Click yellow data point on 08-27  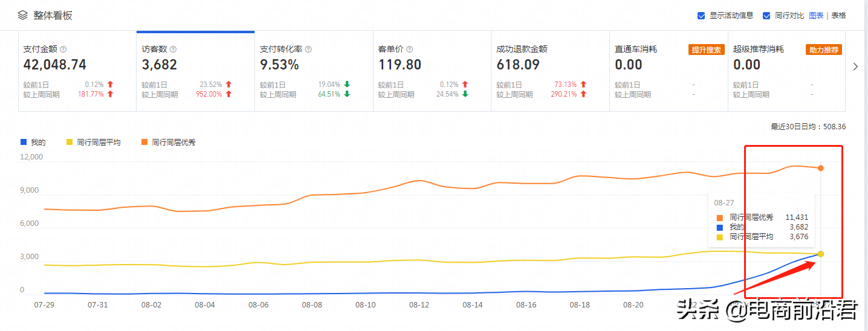point(821,254)
